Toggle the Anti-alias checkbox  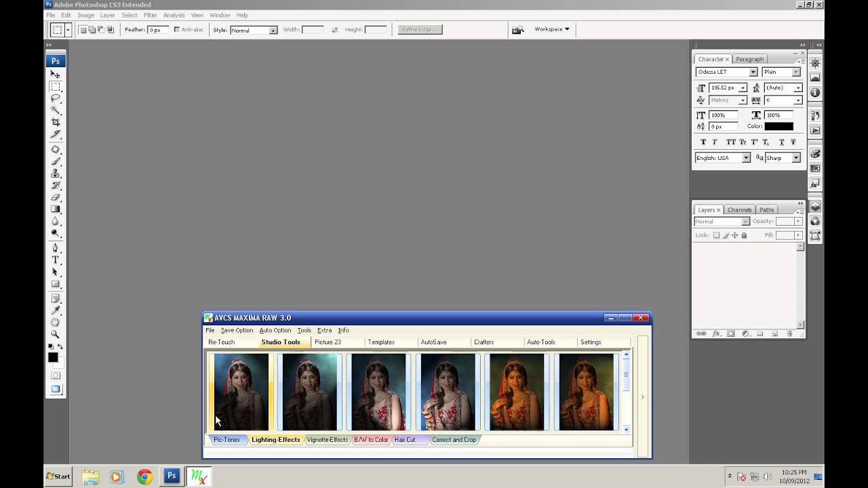click(177, 30)
